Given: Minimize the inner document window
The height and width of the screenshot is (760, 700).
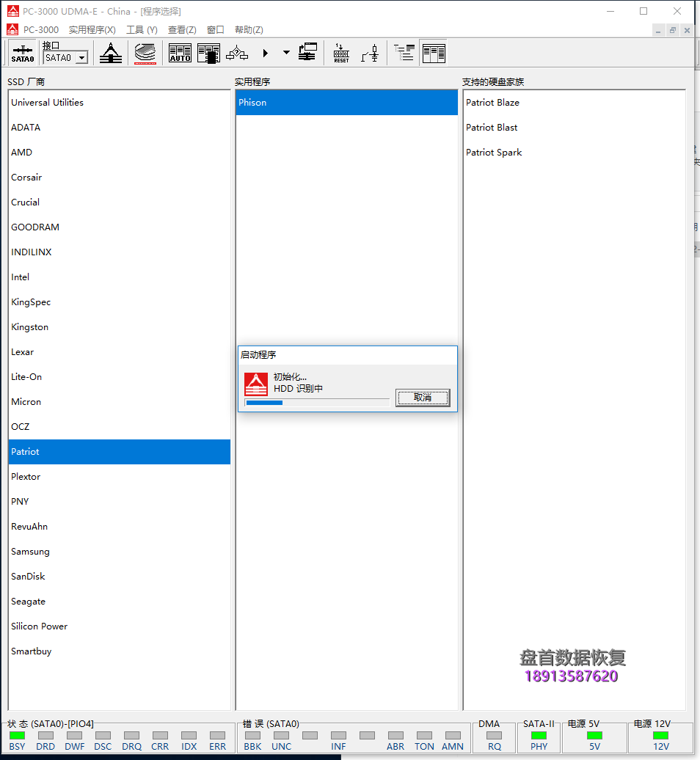Looking at the screenshot, I should [658, 31].
